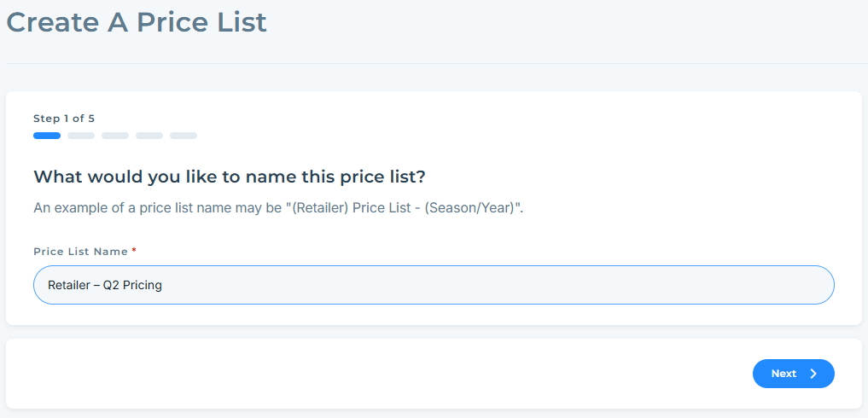Click the 'What would you like to name' heading
The width and height of the screenshot is (868, 418).
[x=229, y=177]
